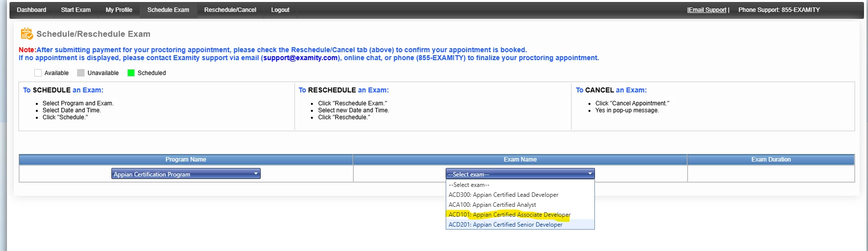Click 'Select Date and Time.' instruction
The image size is (868, 251).
point(72,110)
